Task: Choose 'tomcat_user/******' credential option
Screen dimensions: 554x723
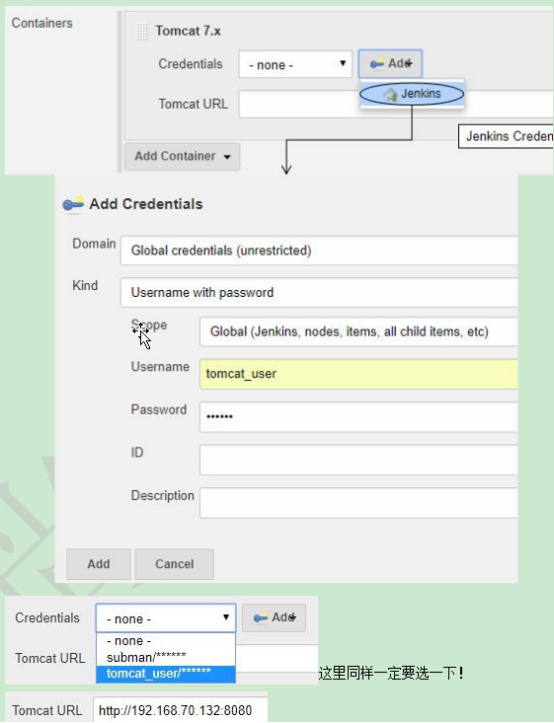Action: click(x=166, y=674)
